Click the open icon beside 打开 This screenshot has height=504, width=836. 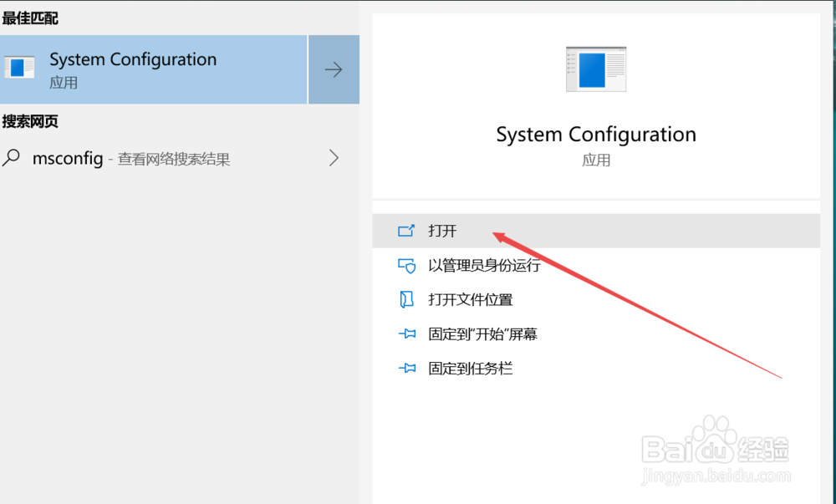click(408, 231)
